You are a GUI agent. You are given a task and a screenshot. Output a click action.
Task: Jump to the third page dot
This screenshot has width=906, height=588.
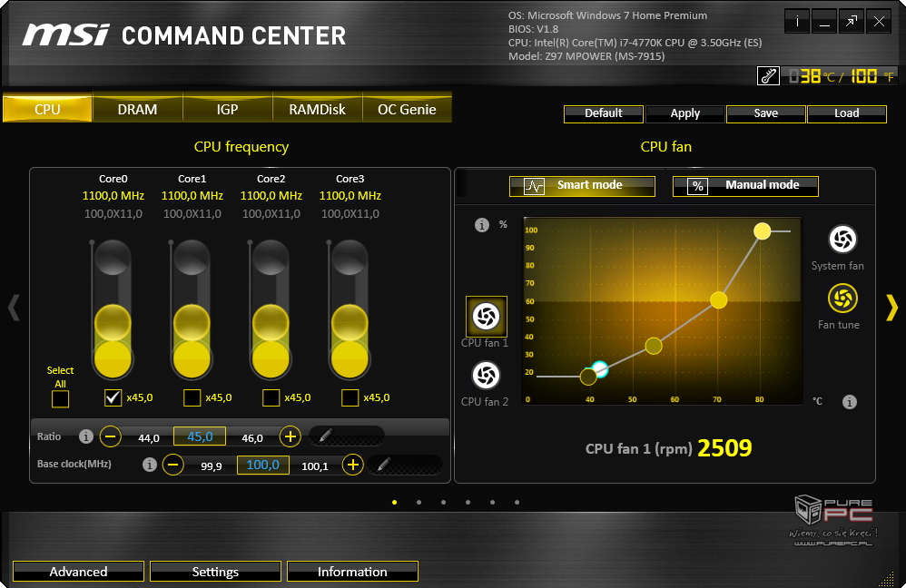(443, 503)
